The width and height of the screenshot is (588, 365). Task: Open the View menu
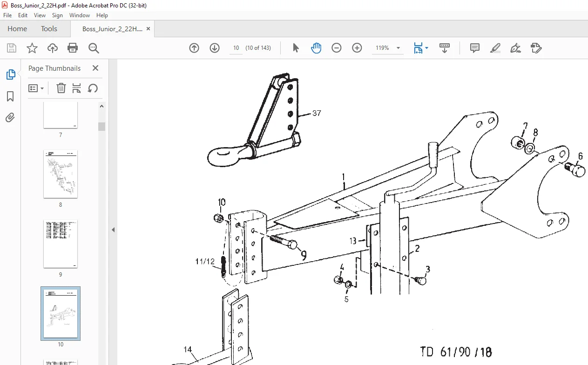click(x=40, y=15)
